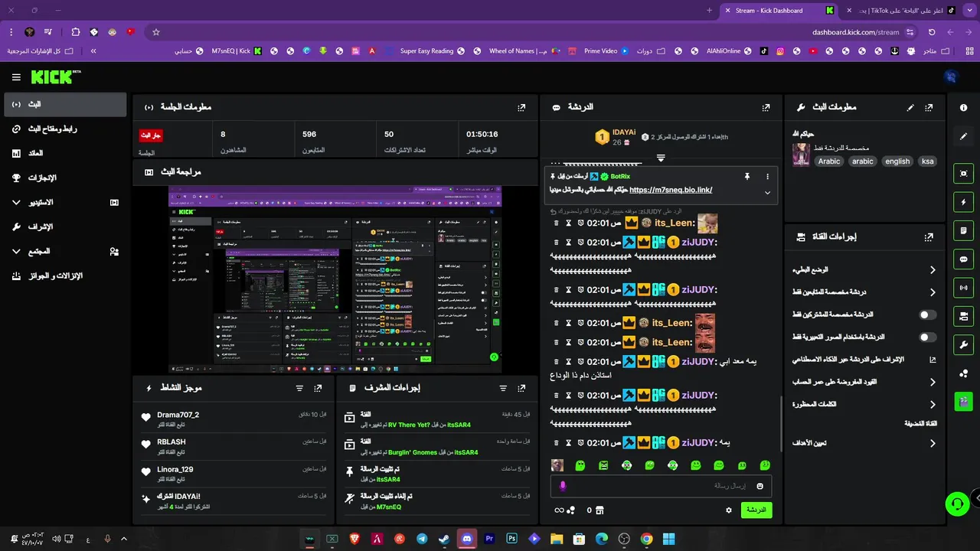This screenshot has width=980, height=551.
Task: Pop out the إجراءات القناة panel
Action: click(929, 237)
